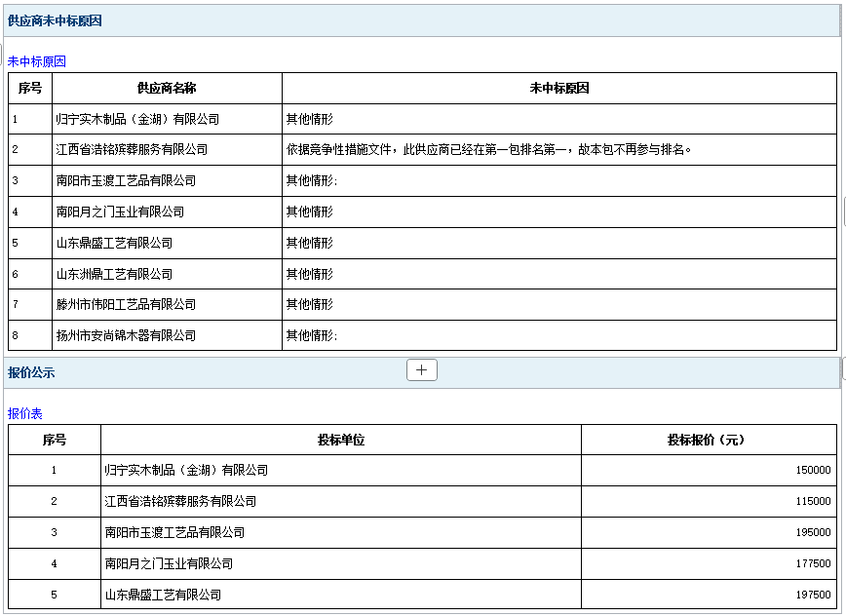Click the blue 未中标原因 label
Screen dimensions: 846x616
37,61
